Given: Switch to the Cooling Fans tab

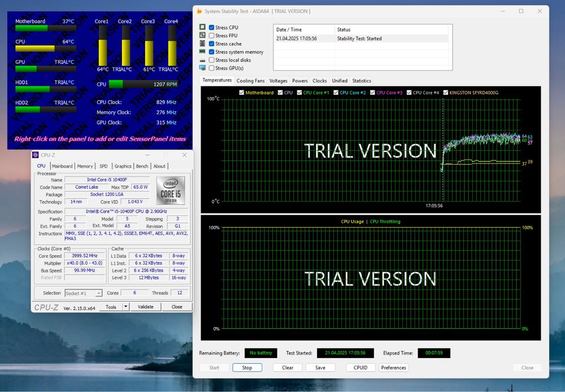Looking at the screenshot, I should (250, 81).
